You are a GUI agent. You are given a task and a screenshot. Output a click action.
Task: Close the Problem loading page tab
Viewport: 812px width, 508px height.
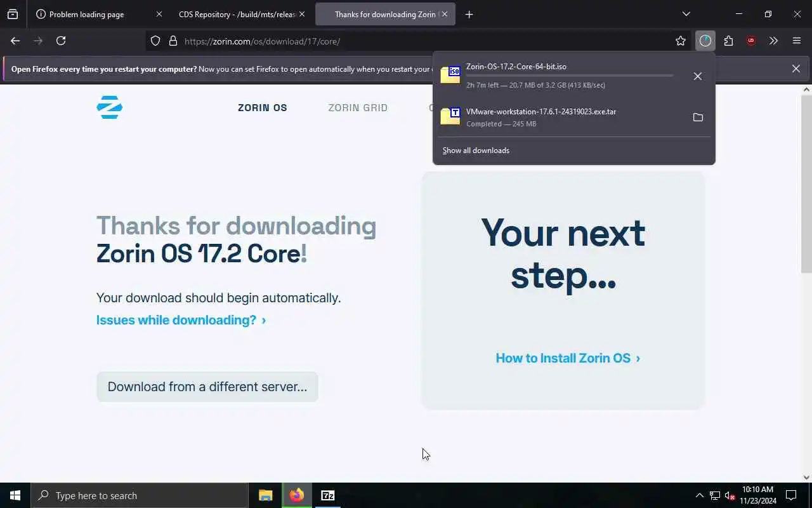(159, 14)
